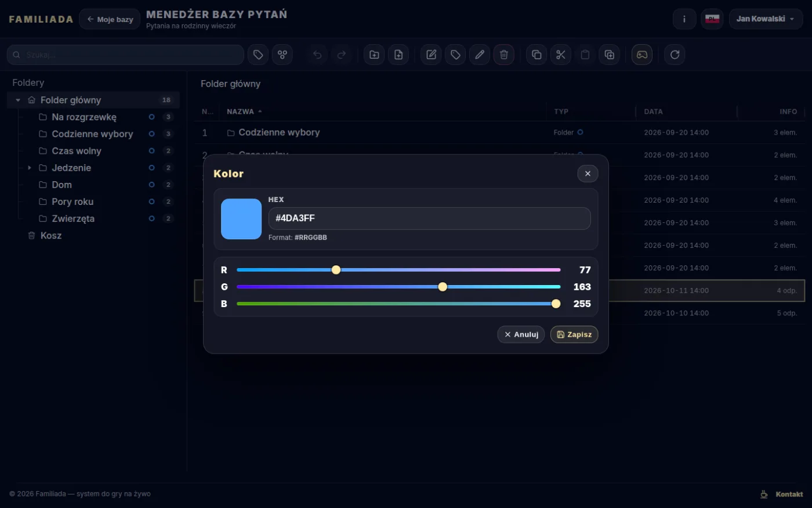Click the copy icon in the toolbar
The height and width of the screenshot is (508, 812).
[536, 55]
